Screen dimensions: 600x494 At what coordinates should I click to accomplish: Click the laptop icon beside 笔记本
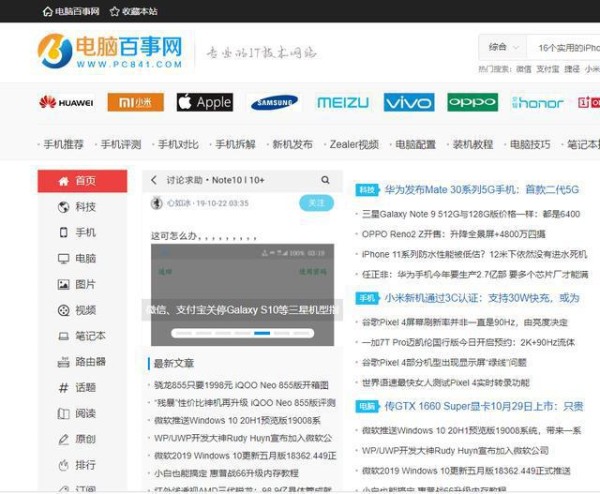(x=64, y=336)
